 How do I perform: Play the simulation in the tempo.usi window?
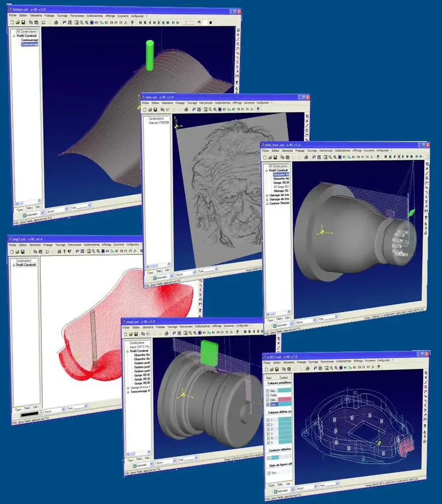[159, 23]
